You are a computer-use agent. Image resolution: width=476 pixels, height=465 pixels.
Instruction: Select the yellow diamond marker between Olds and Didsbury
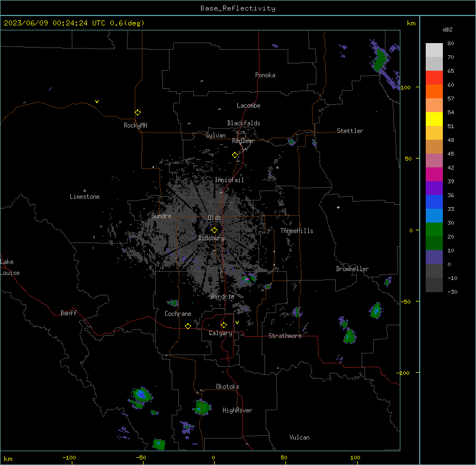[x=214, y=230]
